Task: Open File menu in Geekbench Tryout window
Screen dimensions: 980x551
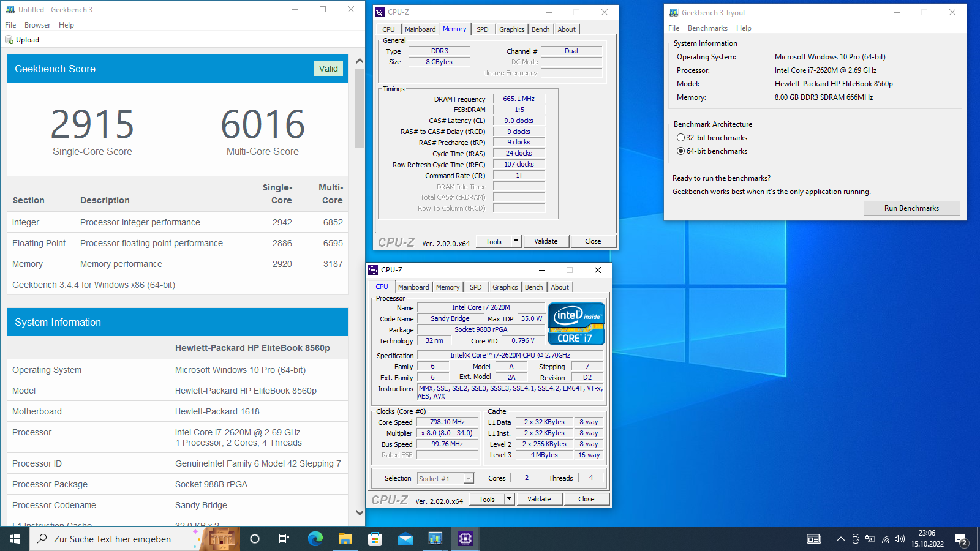Action: tap(674, 28)
